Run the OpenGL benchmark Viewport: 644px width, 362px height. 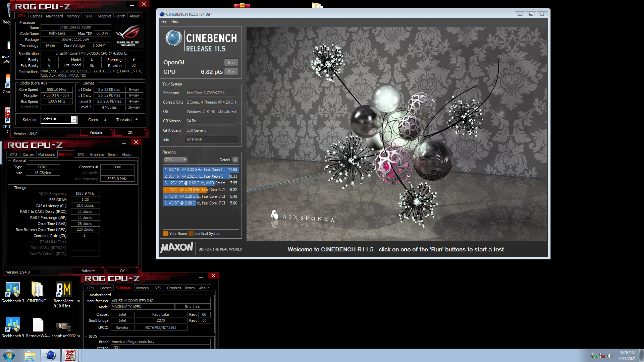coord(231,63)
